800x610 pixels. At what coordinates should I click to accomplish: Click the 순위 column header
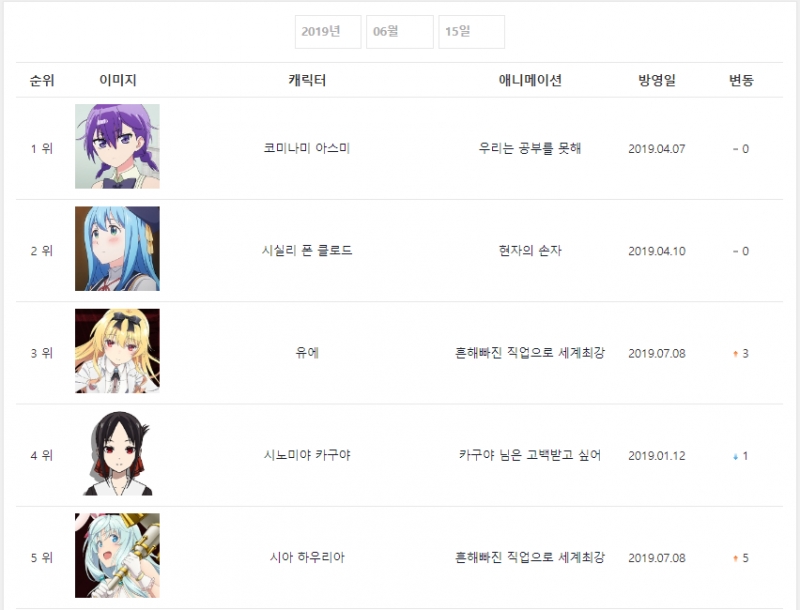[x=42, y=80]
